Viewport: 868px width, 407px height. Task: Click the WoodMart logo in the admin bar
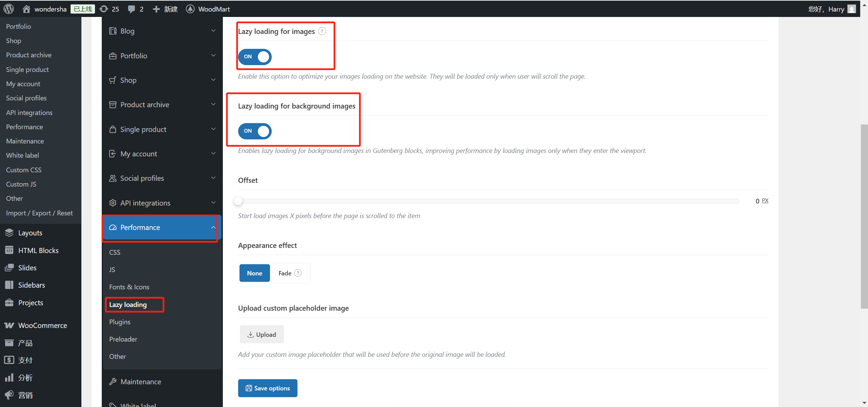tap(190, 9)
